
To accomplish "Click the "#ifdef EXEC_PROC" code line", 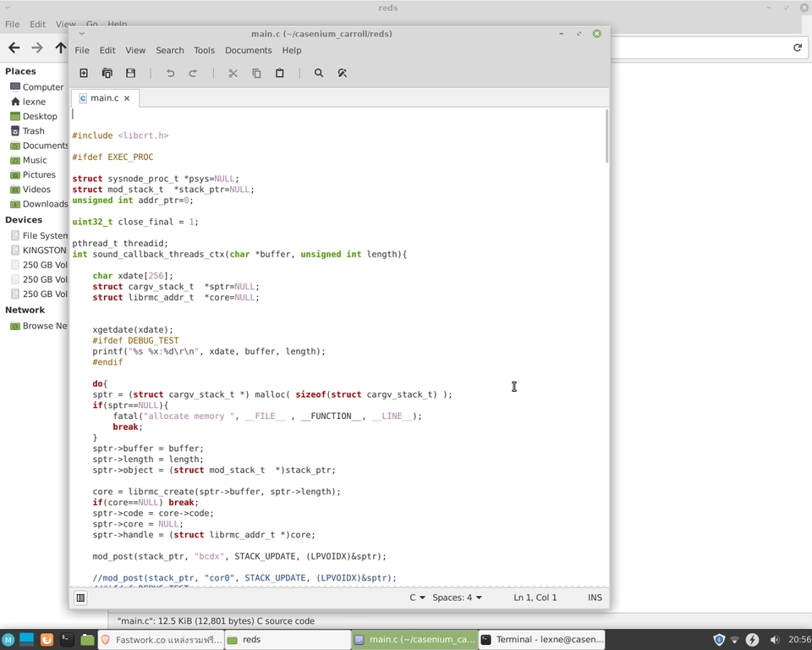I will pyautogui.click(x=112, y=157).
